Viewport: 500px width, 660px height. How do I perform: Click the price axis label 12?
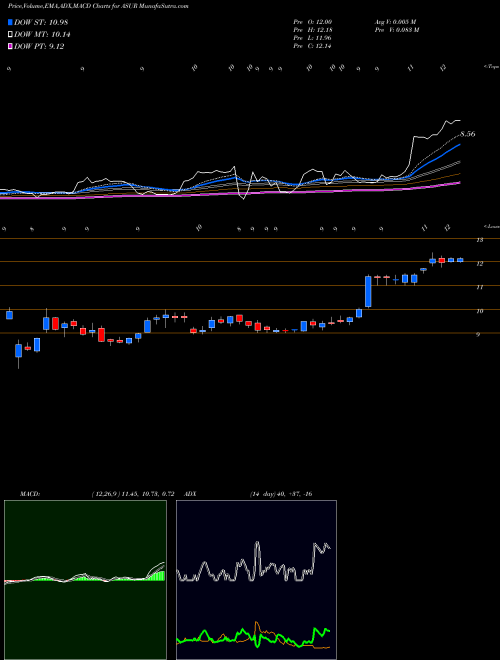click(479, 263)
